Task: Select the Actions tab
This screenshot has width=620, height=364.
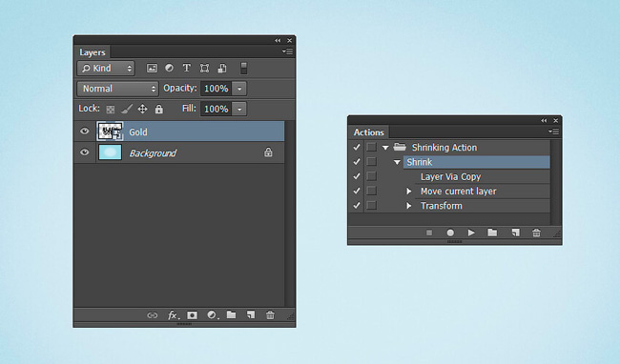Action: click(x=368, y=132)
